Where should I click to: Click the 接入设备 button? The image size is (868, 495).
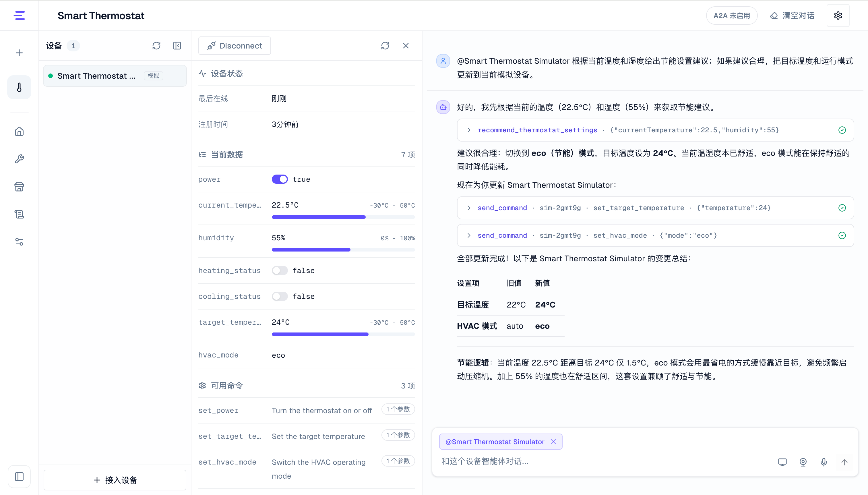point(115,480)
